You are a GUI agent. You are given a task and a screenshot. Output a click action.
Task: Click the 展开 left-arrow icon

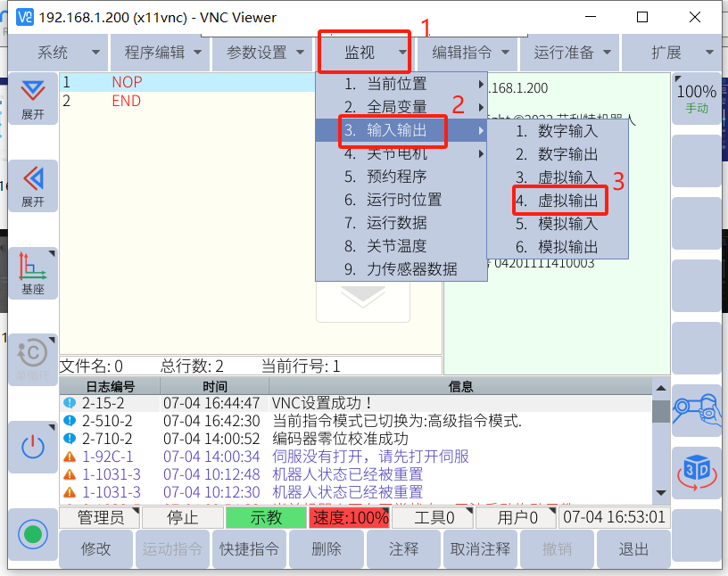pyautogui.click(x=33, y=185)
